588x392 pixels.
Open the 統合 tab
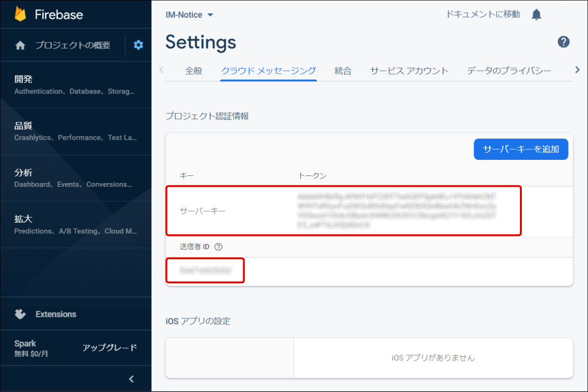343,71
